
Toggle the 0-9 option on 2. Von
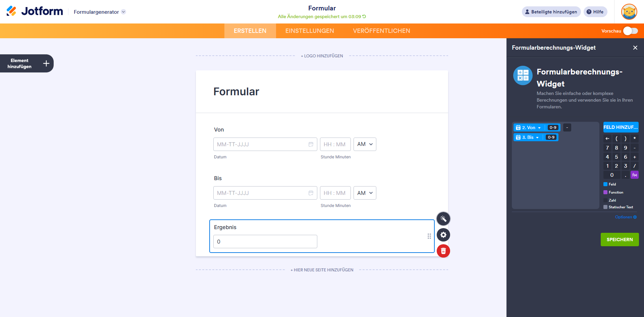point(553,127)
